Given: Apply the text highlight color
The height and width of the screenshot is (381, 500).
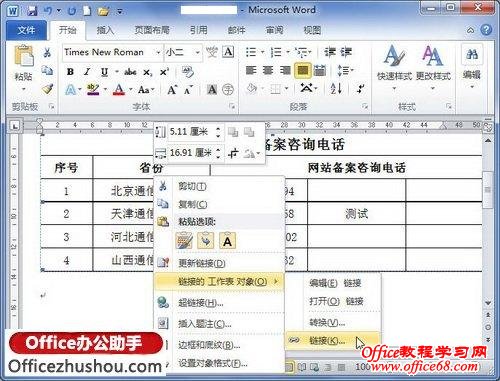Looking at the screenshot, I should click(93, 89).
